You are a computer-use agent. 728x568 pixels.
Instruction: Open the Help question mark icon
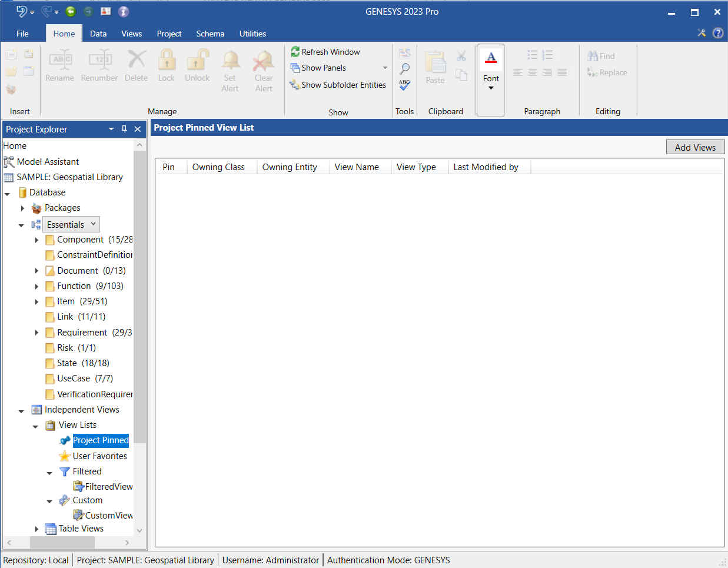point(718,33)
